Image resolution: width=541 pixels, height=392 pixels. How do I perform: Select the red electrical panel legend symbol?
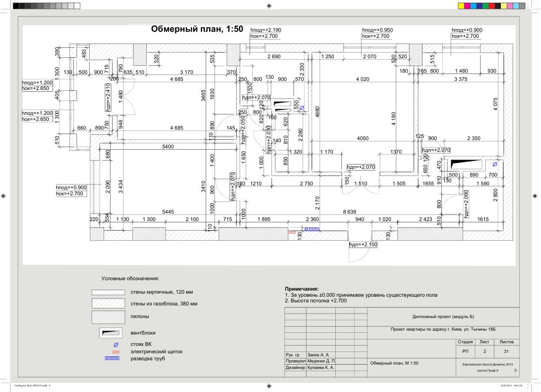click(116, 352)
